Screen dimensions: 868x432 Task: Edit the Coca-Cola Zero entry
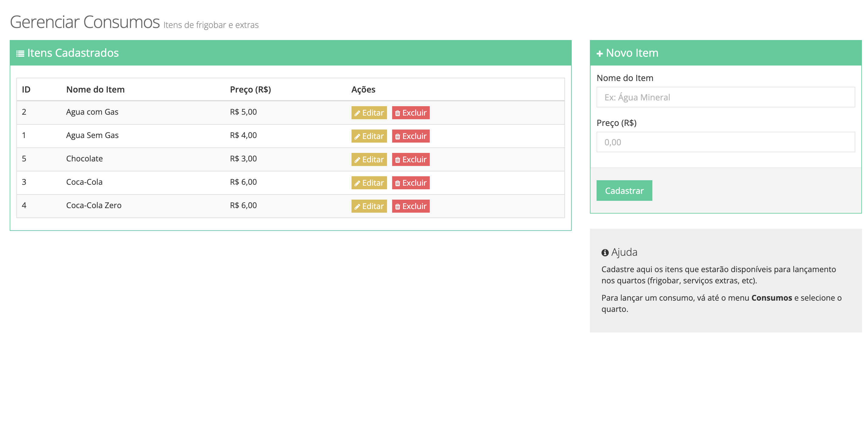(x=369, y=206)
